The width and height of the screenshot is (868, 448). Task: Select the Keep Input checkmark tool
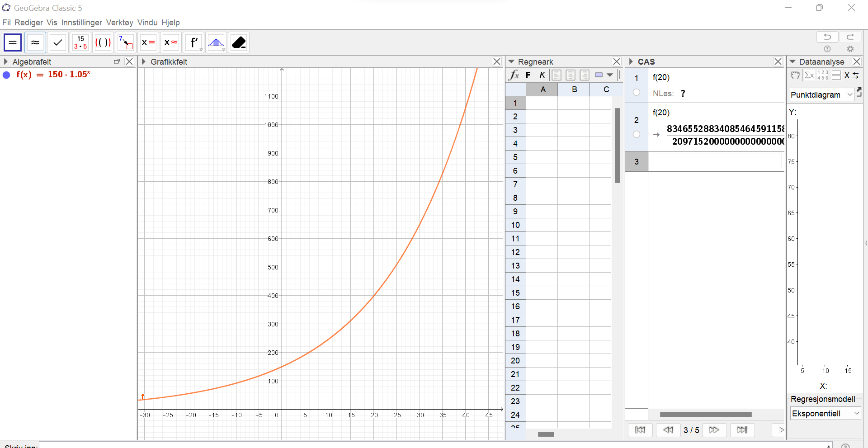coord(58,42)
